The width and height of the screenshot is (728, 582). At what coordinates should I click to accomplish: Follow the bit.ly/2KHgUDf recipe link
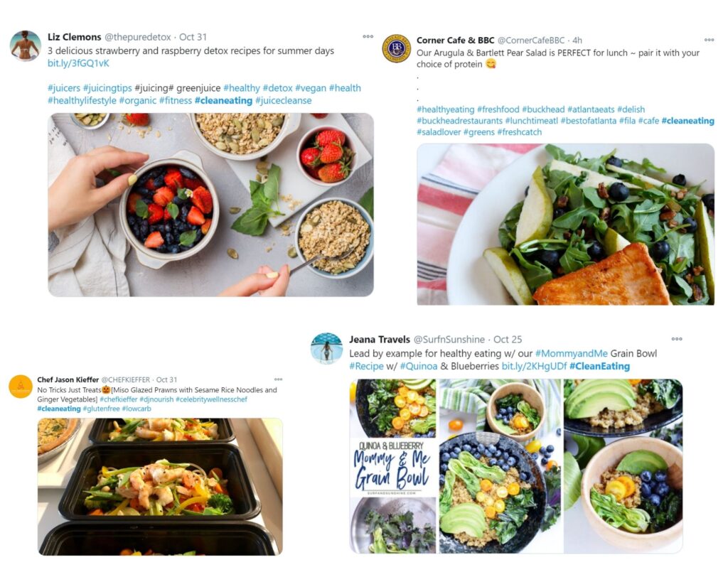pos(534,366)
